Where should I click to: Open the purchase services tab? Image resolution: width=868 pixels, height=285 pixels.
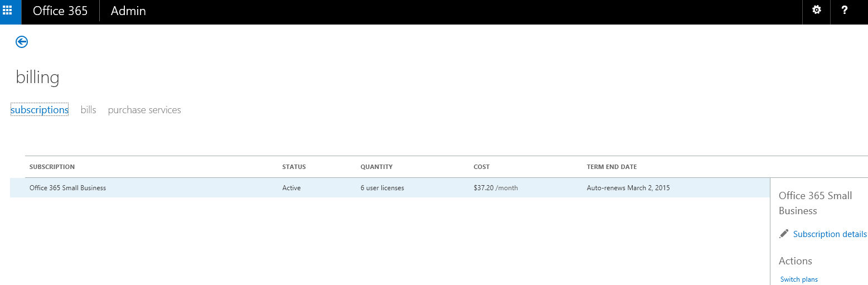(144, 110)
